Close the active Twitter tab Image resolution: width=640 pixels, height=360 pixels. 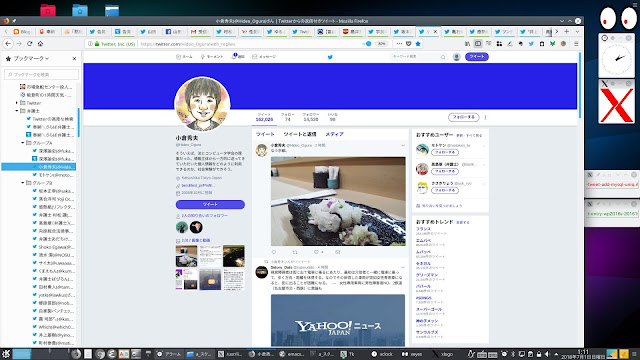435,31
